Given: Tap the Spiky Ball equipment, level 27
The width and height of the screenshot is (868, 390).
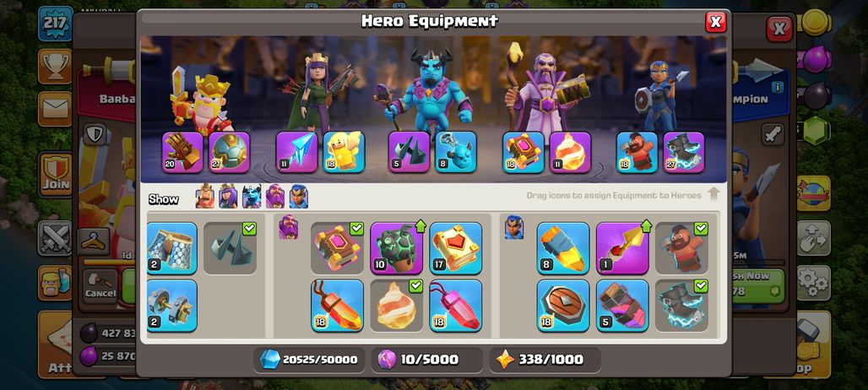Looking at the screenshot, I should tap(229, 152).
